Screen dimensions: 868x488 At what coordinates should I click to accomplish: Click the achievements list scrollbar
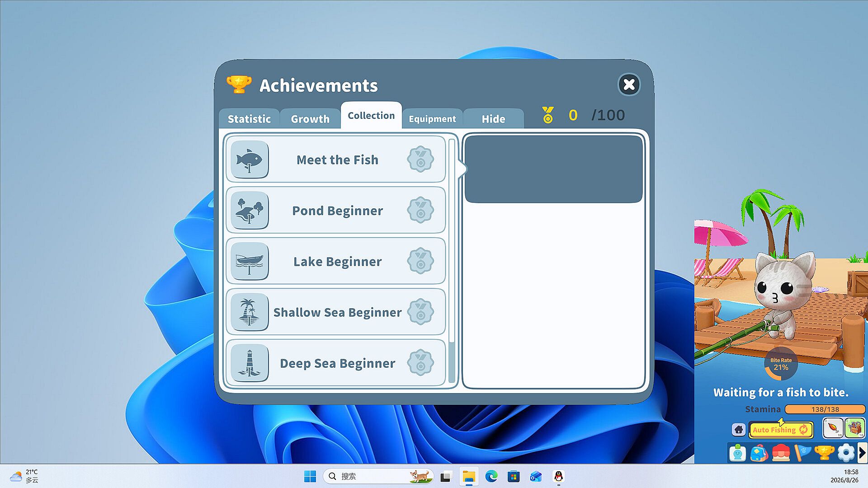[452, 261]
